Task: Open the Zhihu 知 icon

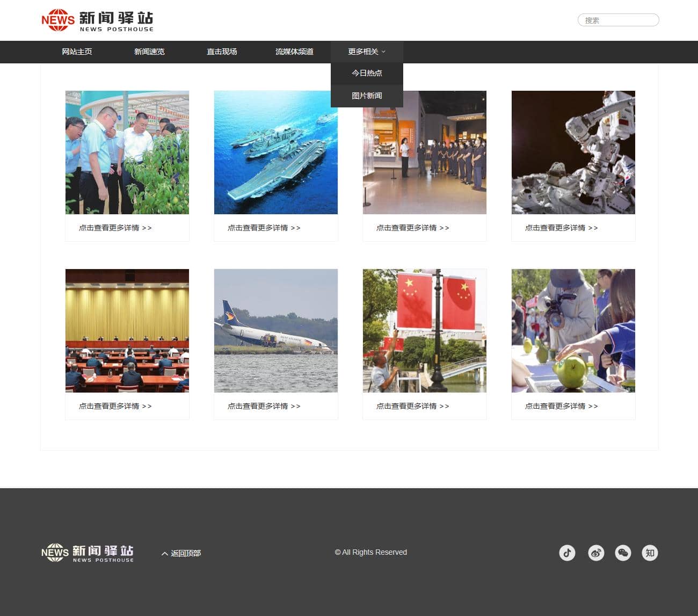Action: (x=650, y=553)
